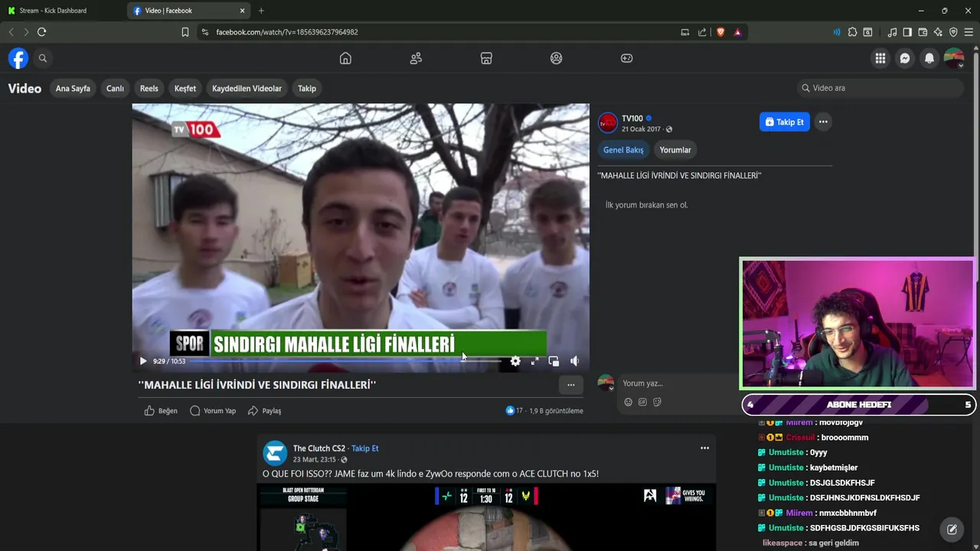Open the Messenger icon
The height and width of the screenshot is (551, 980).
tap(905, 58)
